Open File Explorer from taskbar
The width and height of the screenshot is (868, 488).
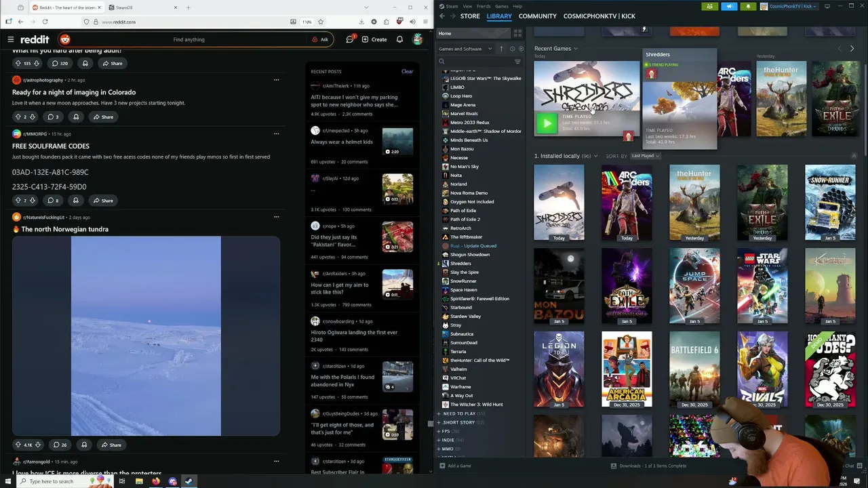coord(139,481)
